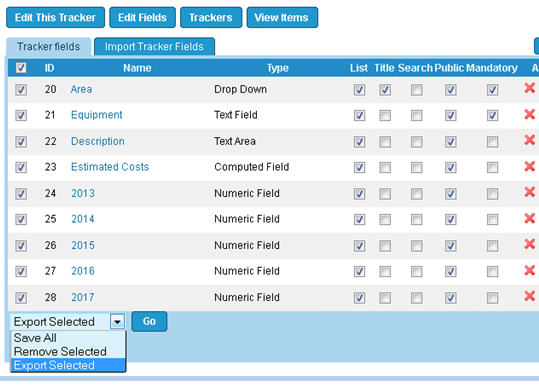Viewport: 539px width, 389px height.
Task: Remove field 2016 with red X icon
Action: 529,270
